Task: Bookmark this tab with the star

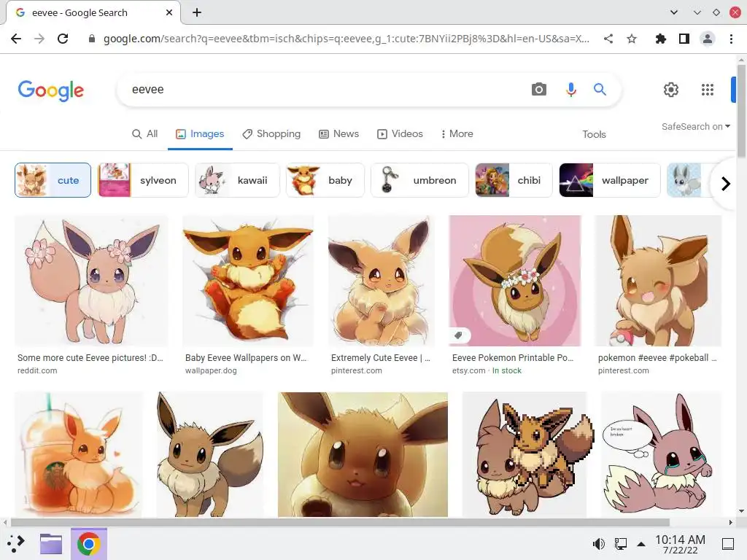Action: [x=632, y=39]
